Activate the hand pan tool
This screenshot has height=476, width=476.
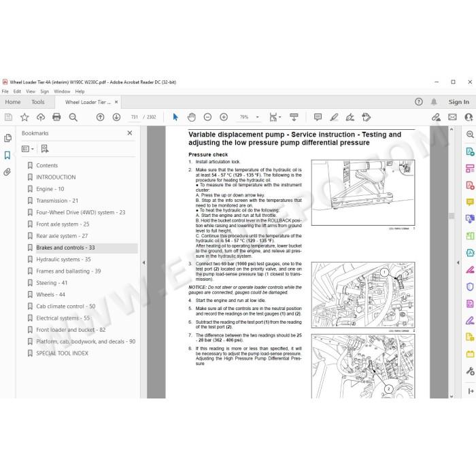coord(192,117)
